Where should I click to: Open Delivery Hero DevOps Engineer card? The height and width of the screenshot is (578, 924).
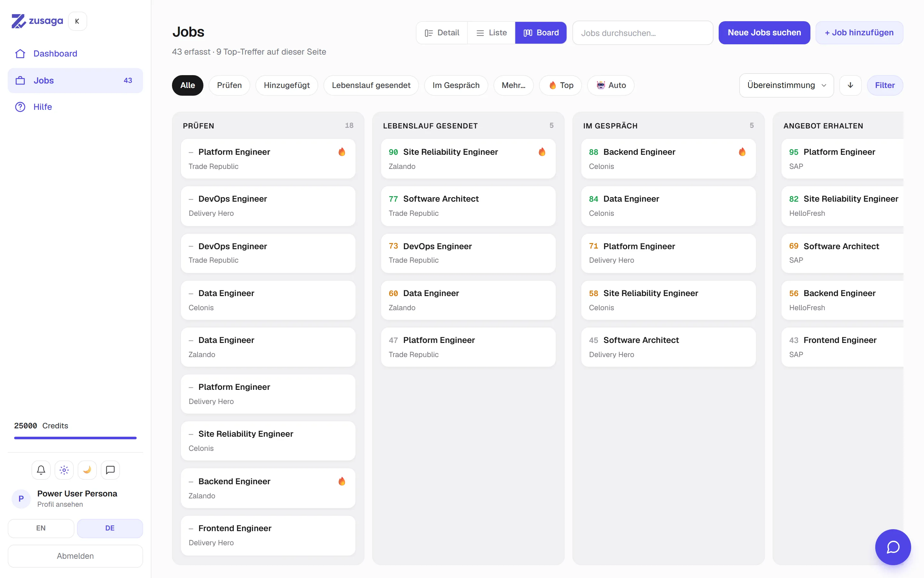[268, 206]
